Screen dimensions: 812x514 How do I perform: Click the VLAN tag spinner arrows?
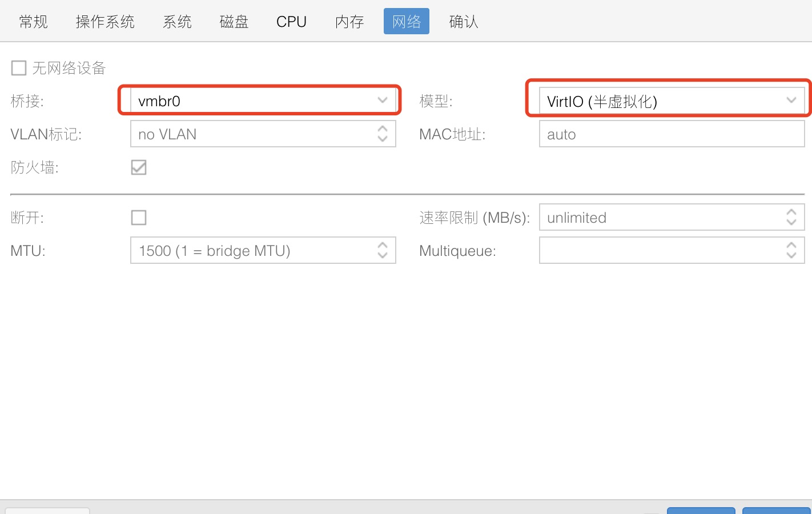click(x=382, y=134)
